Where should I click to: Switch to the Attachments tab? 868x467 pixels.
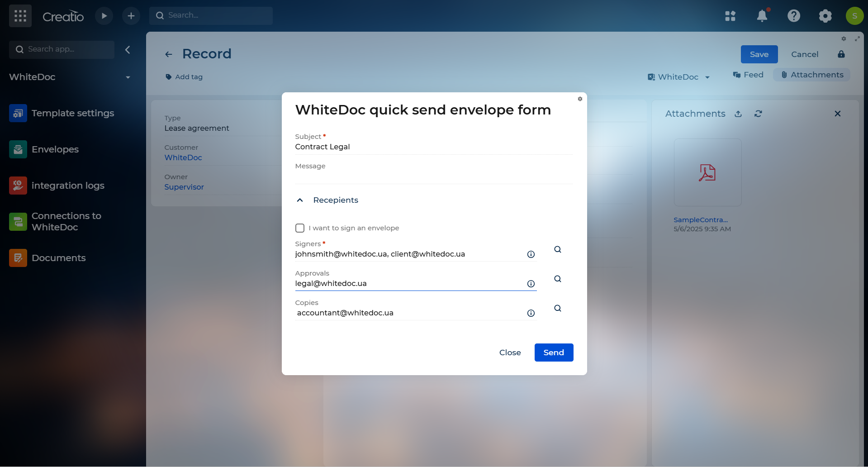pos(812,75)
